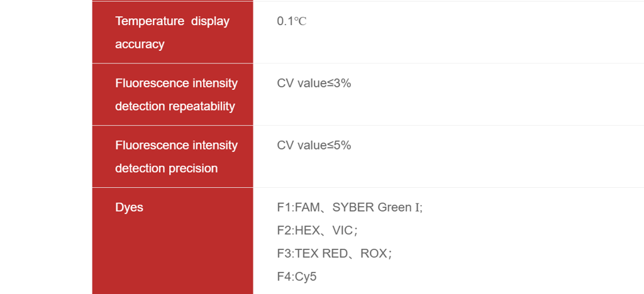Viewport: 644px width, 294px height.
Task: Click the VIC dye name
Action: coord(343,231)
